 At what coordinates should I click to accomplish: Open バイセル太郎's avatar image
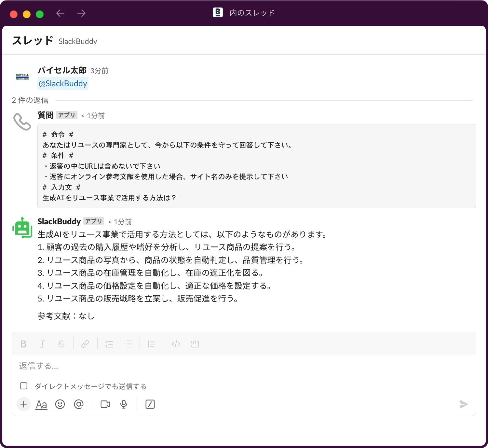(x=22, y=77)
